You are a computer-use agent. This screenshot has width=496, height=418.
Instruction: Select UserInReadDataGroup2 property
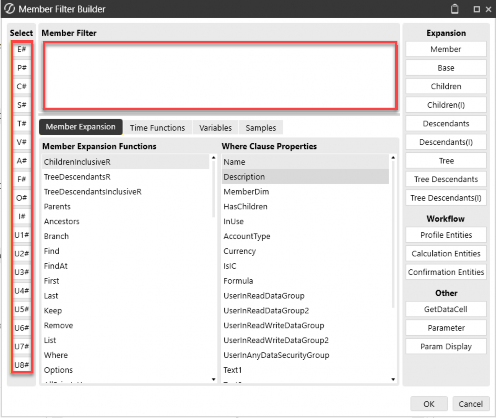305,311
